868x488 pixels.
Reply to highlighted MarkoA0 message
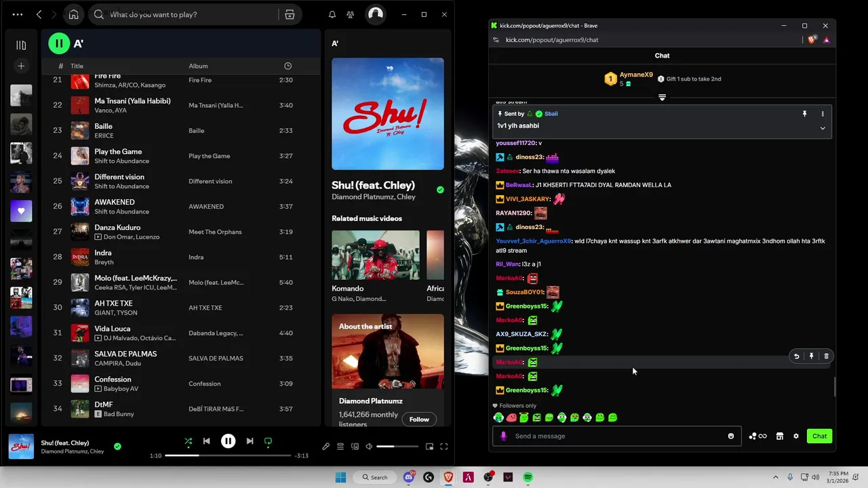tap(797, 356)
